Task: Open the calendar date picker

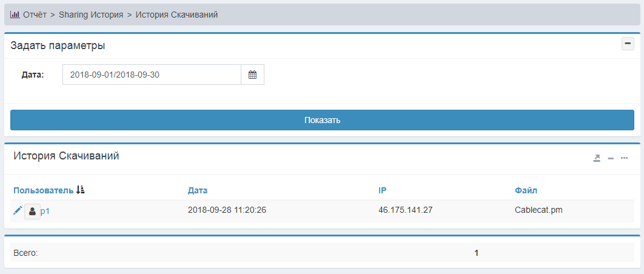Action: coord(253,75)
